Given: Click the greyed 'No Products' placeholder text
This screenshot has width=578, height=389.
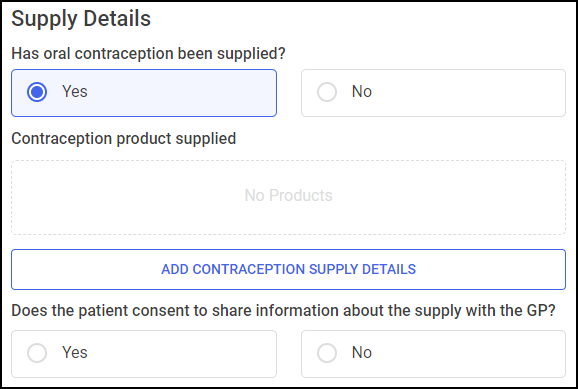Looking at the screenshot, I should [288, 195].
